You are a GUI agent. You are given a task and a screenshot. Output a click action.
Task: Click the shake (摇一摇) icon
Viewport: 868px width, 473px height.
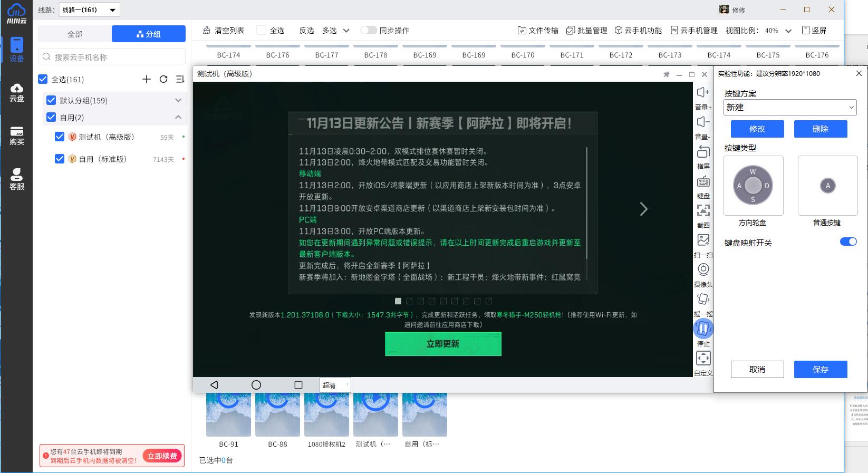click(x=703, y=300)
